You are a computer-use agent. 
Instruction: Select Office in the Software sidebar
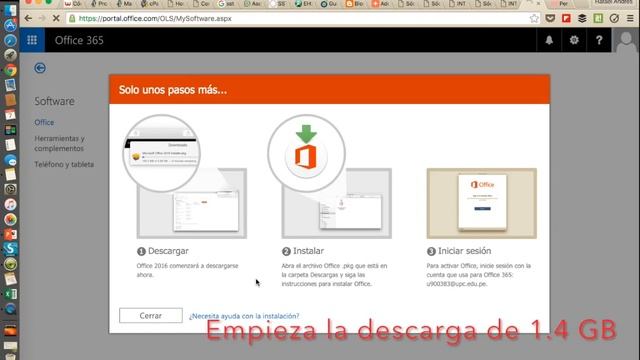coord(44,122)
